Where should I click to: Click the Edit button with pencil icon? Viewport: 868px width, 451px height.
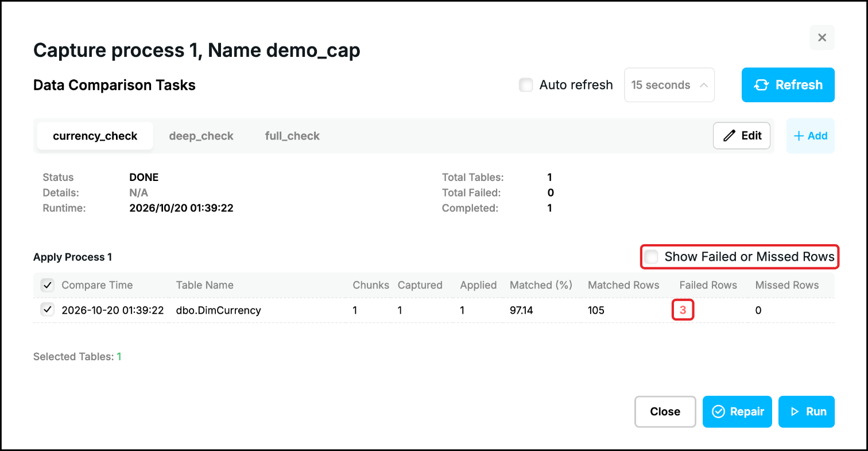pos(742,136)
